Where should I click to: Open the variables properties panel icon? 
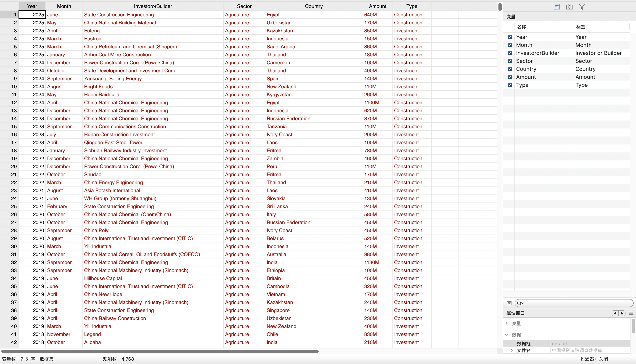tap(557, 7)
